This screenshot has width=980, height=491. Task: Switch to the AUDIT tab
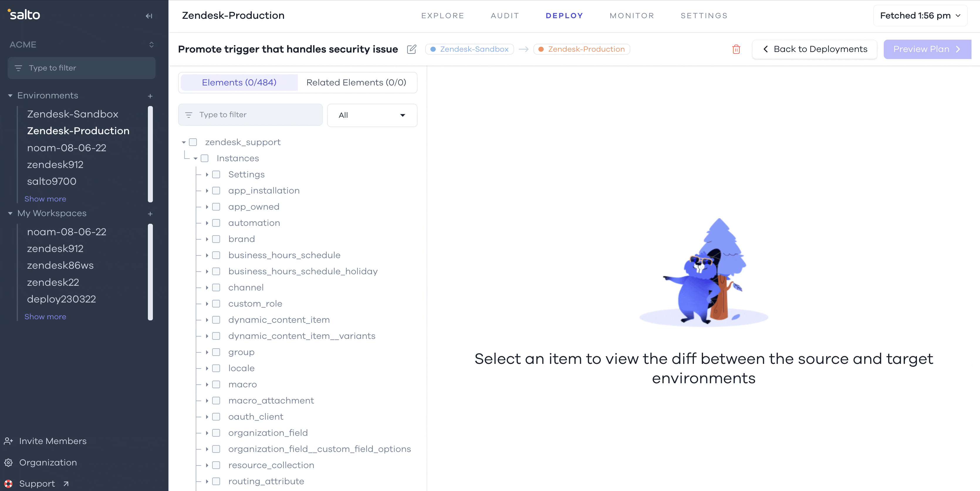(505, 16)
